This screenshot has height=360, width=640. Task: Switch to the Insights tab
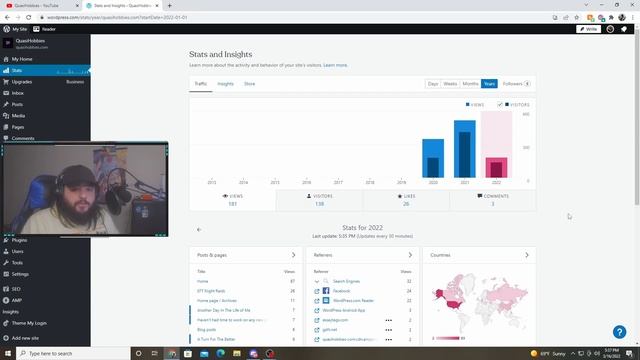click(x=225, y=84)
